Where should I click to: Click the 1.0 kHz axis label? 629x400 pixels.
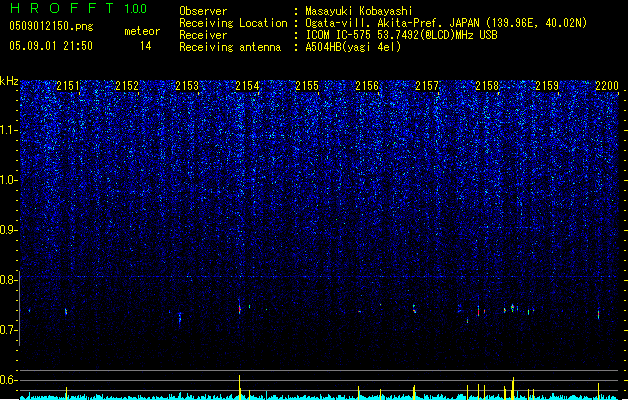click(8, 181)
